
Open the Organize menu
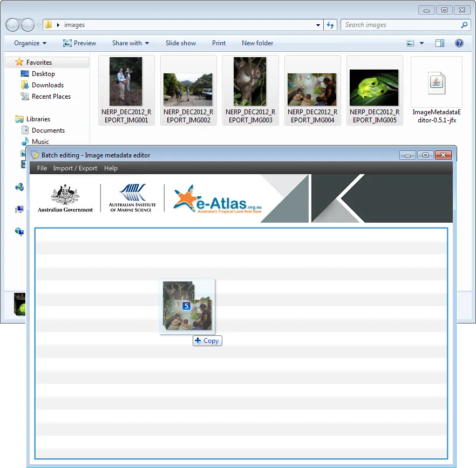[x=30, y=43]
